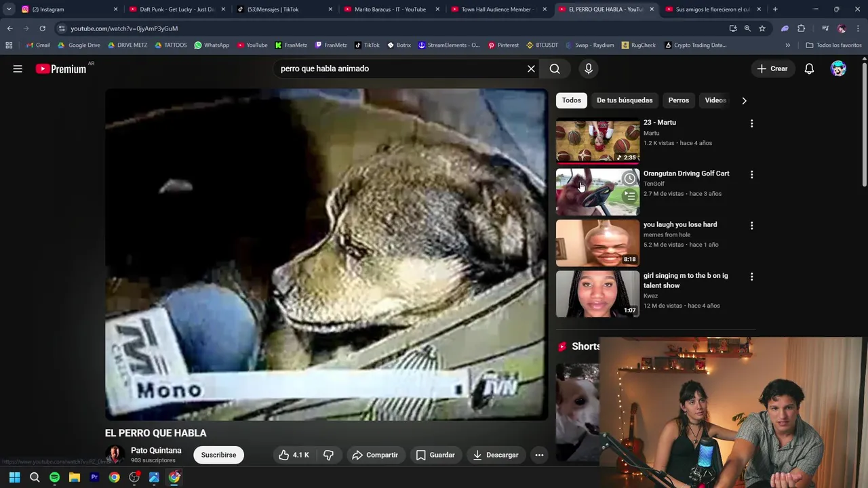
Task: Open the WhatsApp bookmark
Action: [x=212, y=45]
